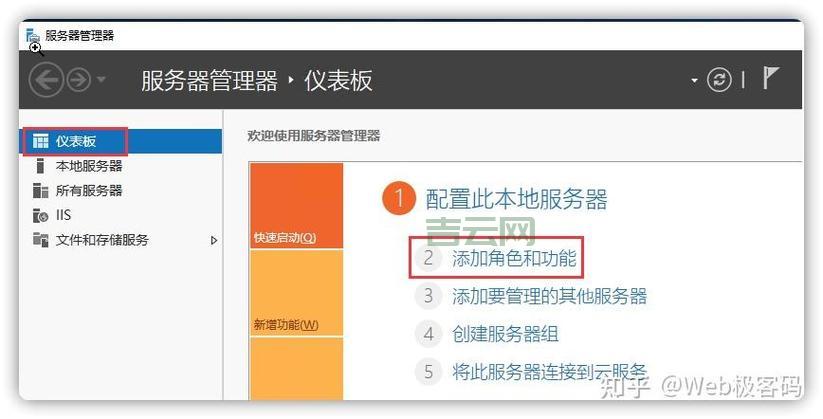The image size is (823, 419).
Task: Click the 文件和存储服务 icon
Action: (40, 240)
